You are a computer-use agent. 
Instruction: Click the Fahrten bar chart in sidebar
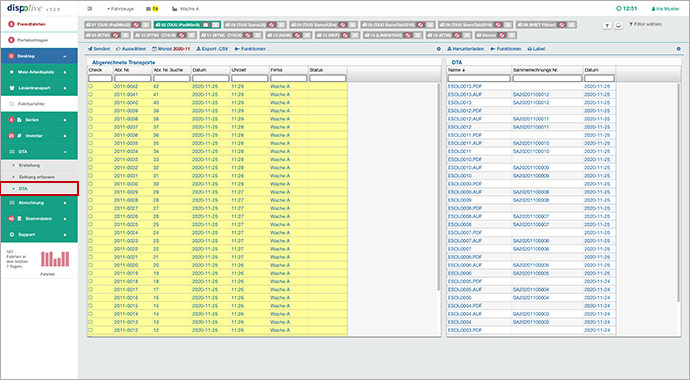coord(55,259)
